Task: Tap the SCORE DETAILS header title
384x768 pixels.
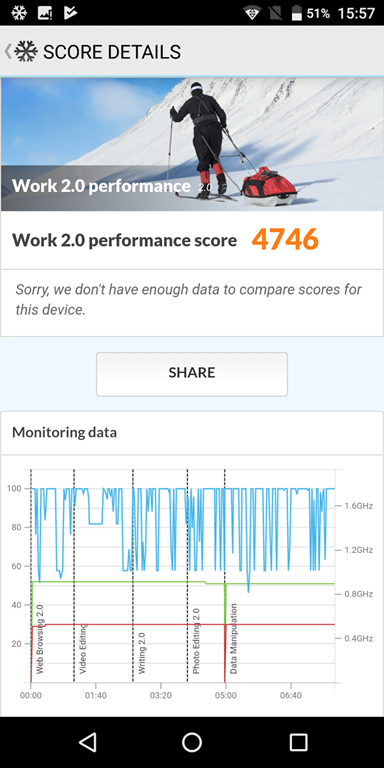Action: pos(112,52)
